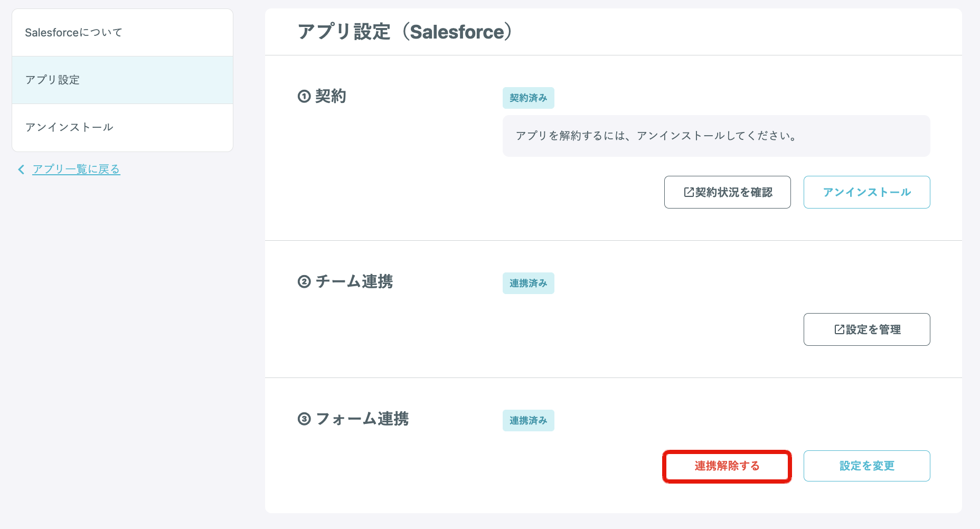
Task: Click the 連携済み badge beside フォーム連携
Action: pyautogui.click(x=528, y=420)
